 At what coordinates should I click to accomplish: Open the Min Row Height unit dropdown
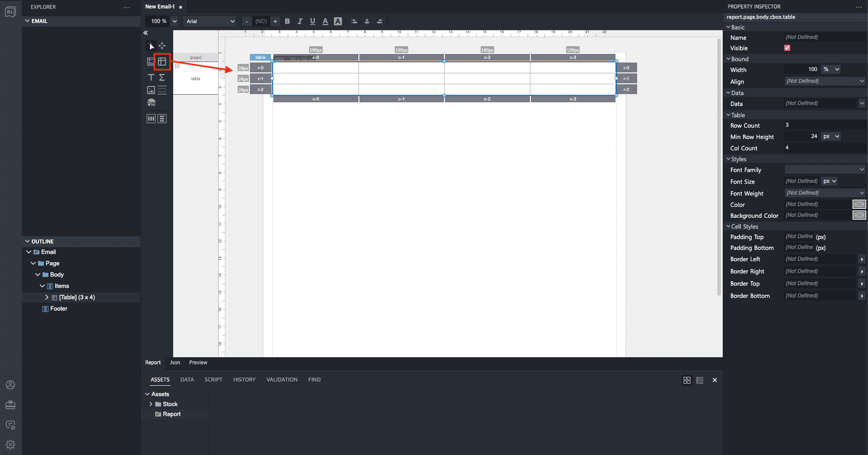(831, 136)
